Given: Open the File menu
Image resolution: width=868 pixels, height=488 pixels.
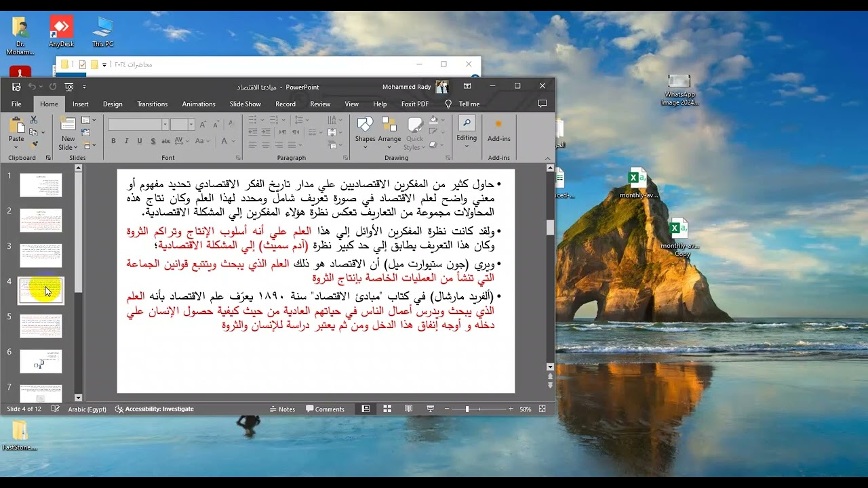Looking at the screenshot, I should [x=16, y=104].
